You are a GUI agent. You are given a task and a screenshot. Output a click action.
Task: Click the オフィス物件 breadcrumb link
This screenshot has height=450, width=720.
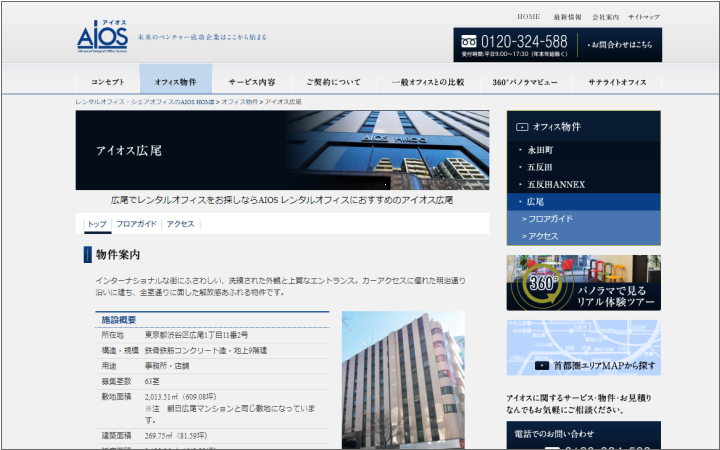point(239,102)
